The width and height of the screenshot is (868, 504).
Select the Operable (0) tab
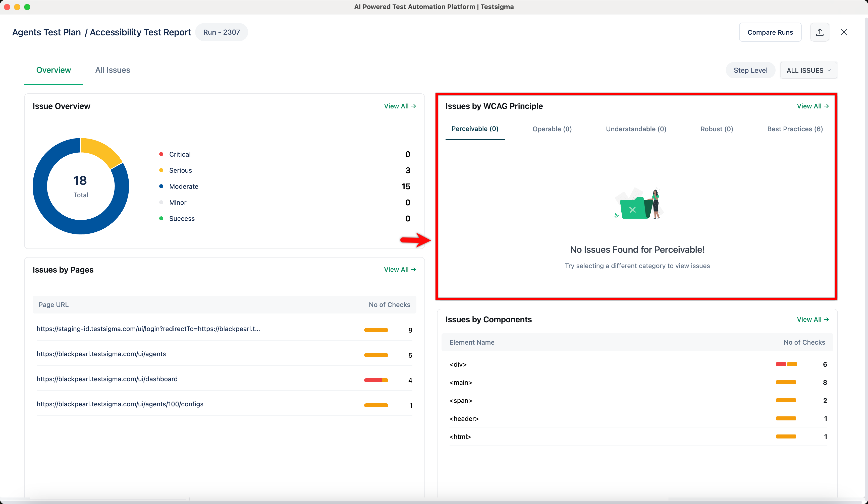click(552, 129)
